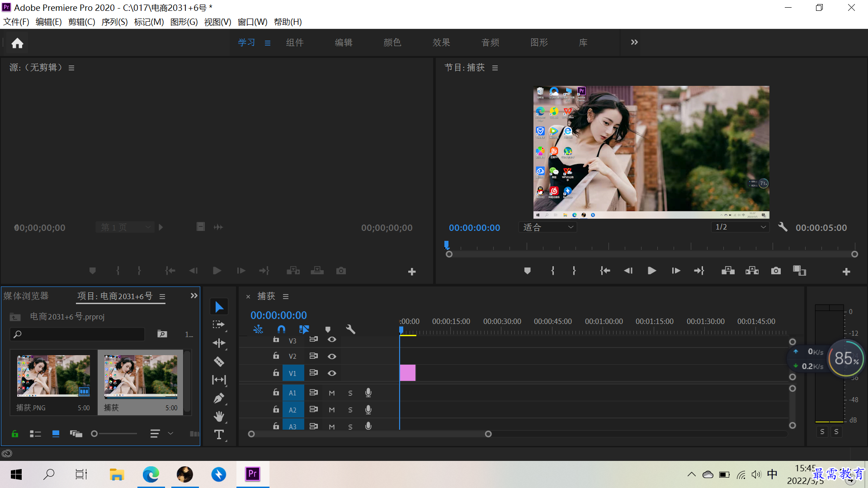Click the Home icon

pos(17,43)
